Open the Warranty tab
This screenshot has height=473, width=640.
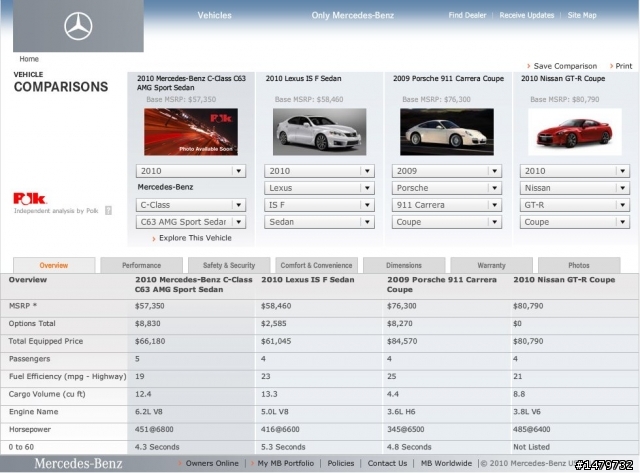tap(491, 265)
